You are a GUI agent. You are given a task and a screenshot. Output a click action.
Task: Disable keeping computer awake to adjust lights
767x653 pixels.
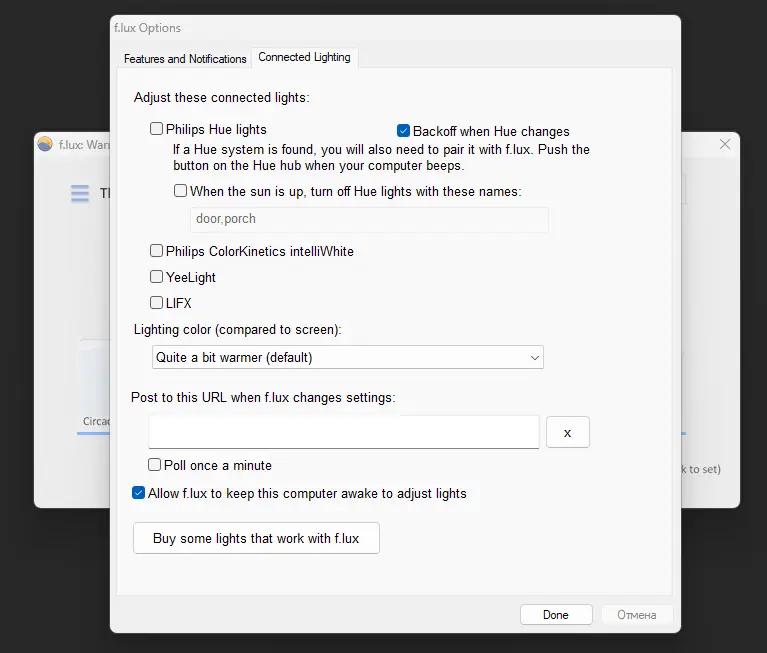coord(139,493)
